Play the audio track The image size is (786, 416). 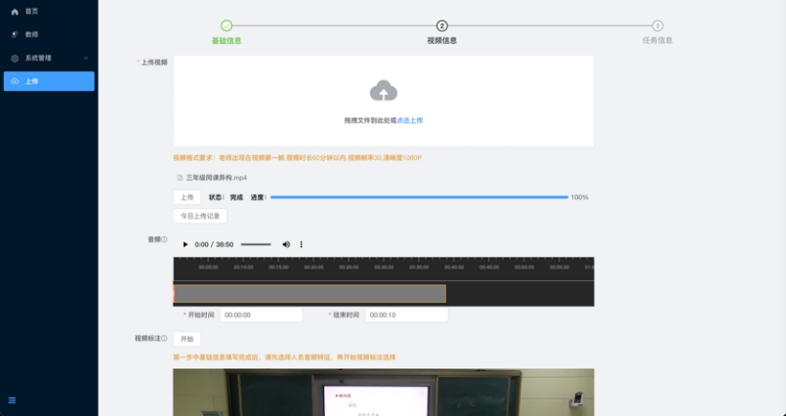point(185,244)
